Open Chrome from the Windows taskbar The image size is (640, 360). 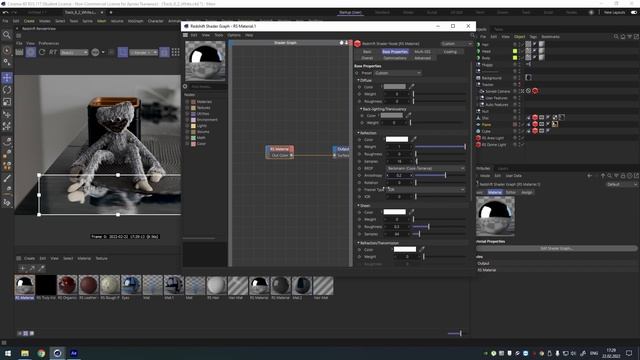tap(41, 353)
